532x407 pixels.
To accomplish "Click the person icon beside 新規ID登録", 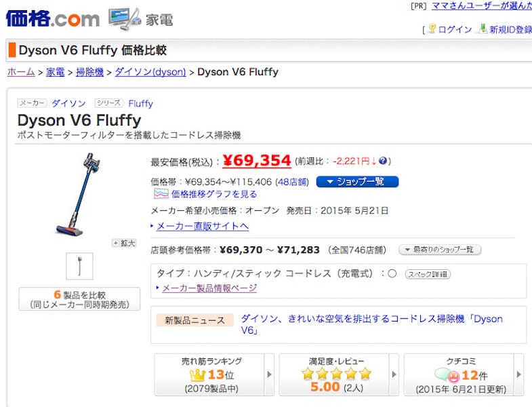I will tap(482, 29).
